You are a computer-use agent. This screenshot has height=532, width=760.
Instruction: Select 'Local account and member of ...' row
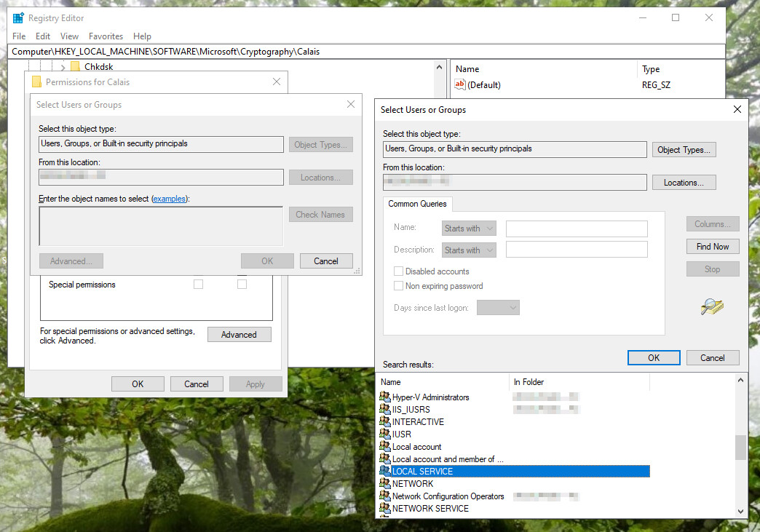point(514,458)
